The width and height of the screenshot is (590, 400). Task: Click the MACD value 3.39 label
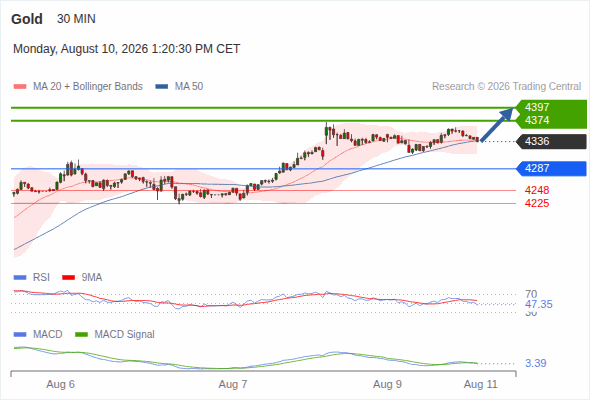coord(536,363)
